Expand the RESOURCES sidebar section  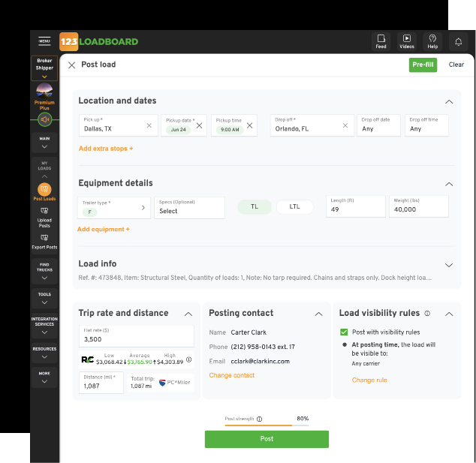point(44,353)
